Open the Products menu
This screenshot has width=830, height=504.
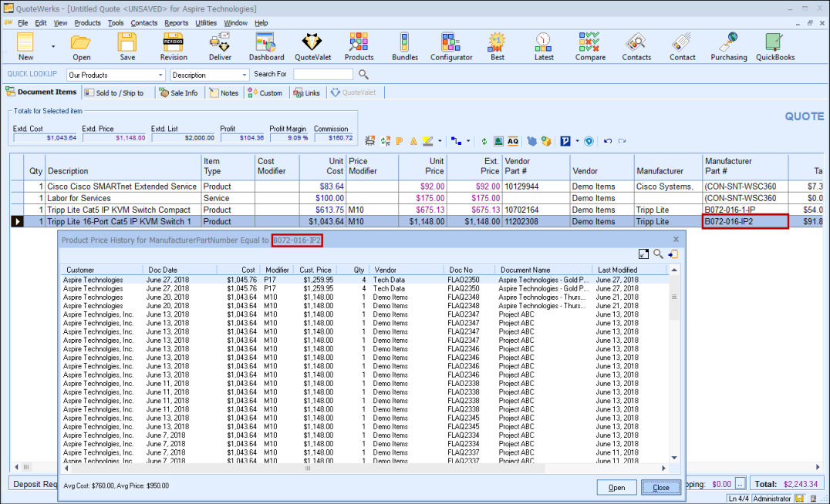tap(87, 23)
